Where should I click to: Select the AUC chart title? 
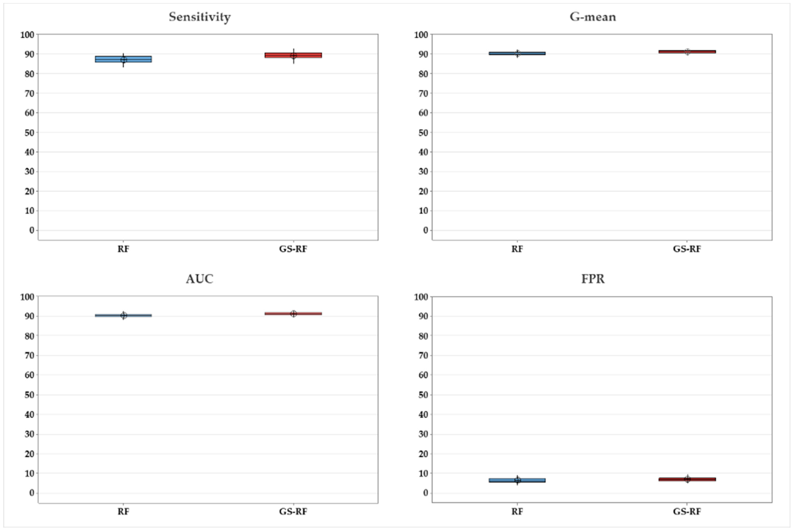coord(199,279)
